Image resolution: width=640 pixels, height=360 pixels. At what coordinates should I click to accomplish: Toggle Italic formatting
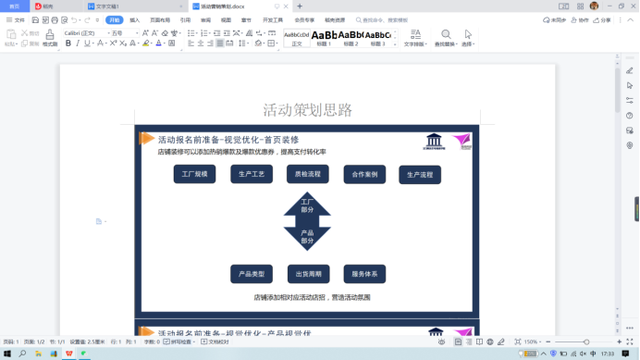(x=78, y=43)
